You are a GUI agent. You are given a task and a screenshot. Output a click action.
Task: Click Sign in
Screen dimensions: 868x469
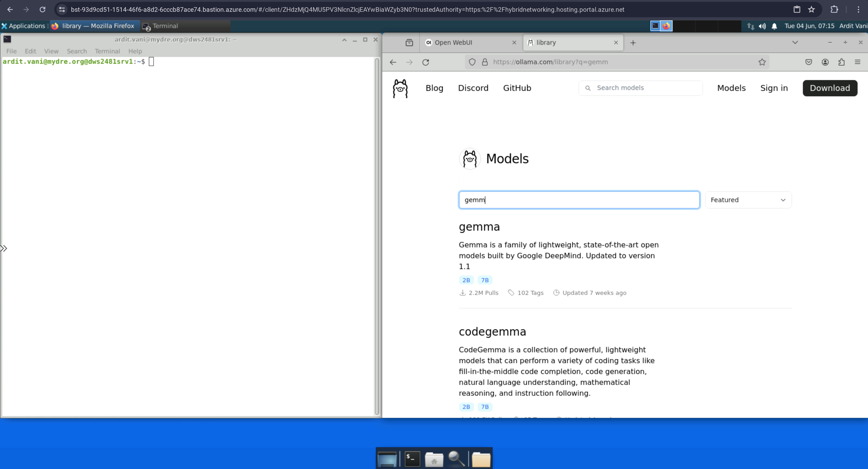click(x=774, y=88)
